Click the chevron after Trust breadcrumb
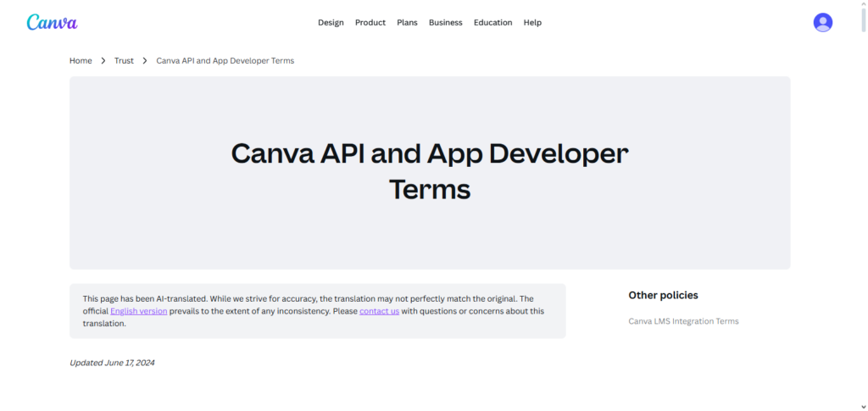 (x=145, y=61)
